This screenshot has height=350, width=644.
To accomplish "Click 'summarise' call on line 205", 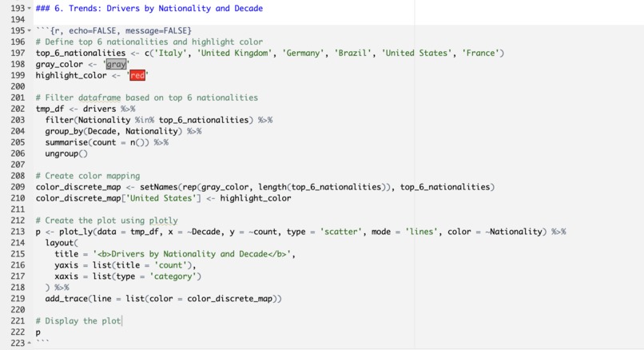I will click(x=66, y=142).
